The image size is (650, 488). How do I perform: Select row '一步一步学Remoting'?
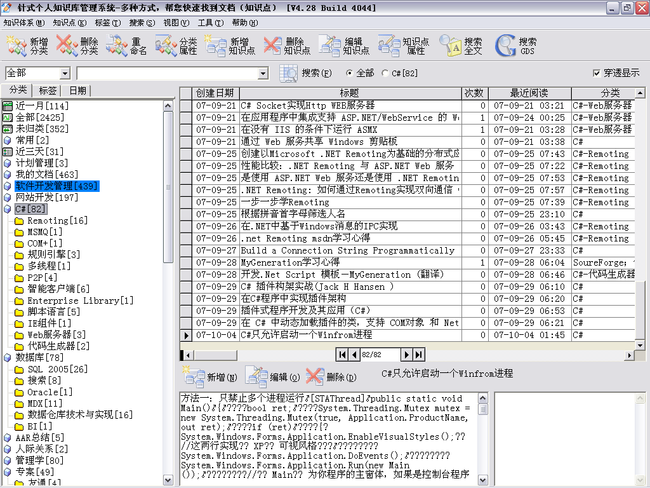tap(408, 202)
